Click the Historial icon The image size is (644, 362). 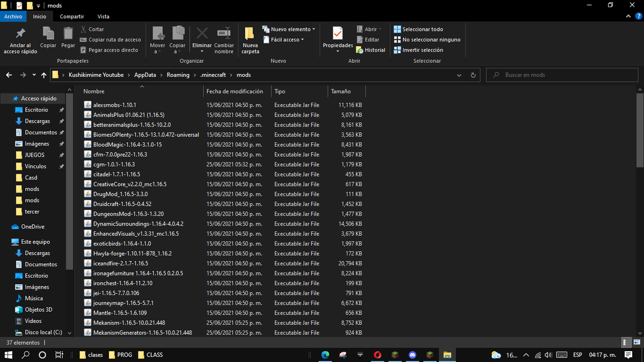click(x=360, y=50)
